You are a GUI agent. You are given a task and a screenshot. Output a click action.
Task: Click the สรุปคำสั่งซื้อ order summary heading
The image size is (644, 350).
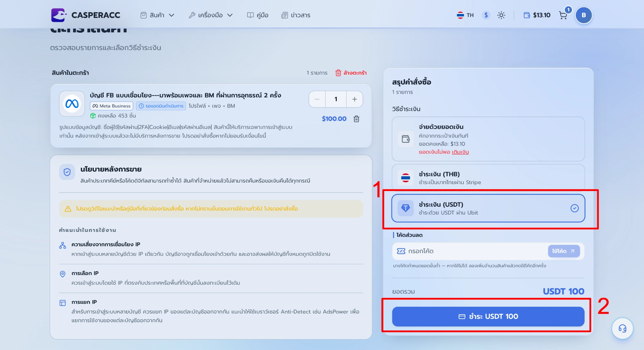(412, 82)
